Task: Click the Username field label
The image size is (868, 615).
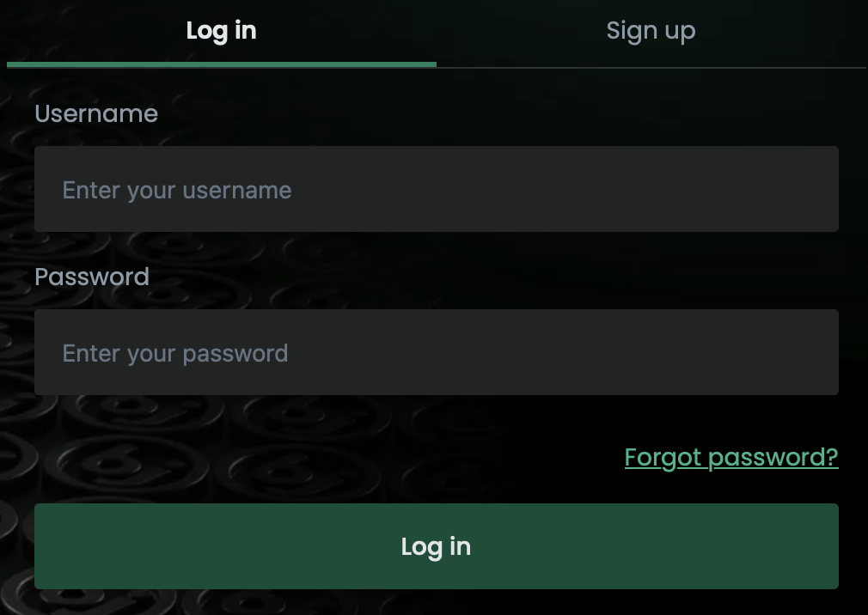Action: [x=95, y=113]
